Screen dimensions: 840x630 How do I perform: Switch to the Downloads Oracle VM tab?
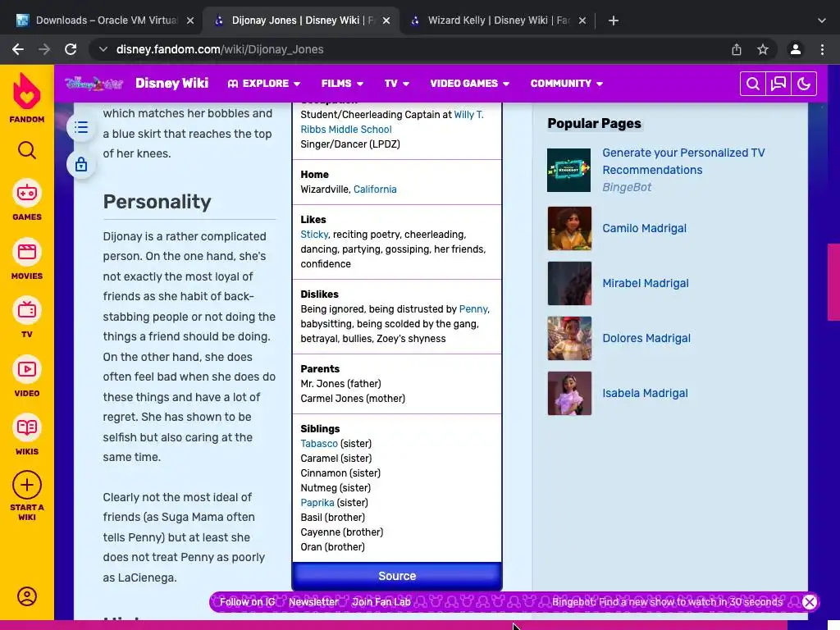[x=105, y=21]
